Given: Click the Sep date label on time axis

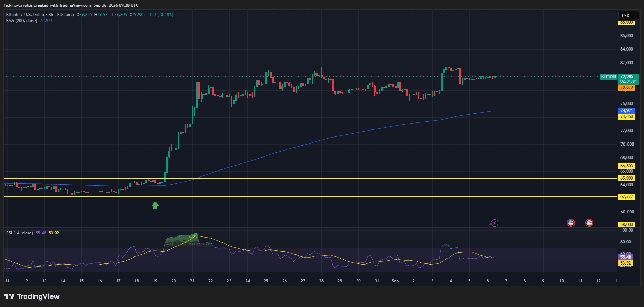Looking at the screenshot, I should point(395,281).
